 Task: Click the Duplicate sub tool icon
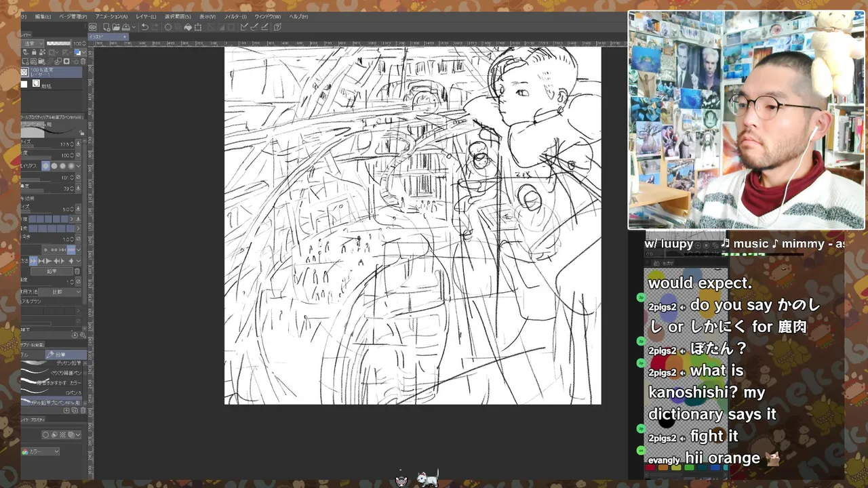click(x=75, y=410)
